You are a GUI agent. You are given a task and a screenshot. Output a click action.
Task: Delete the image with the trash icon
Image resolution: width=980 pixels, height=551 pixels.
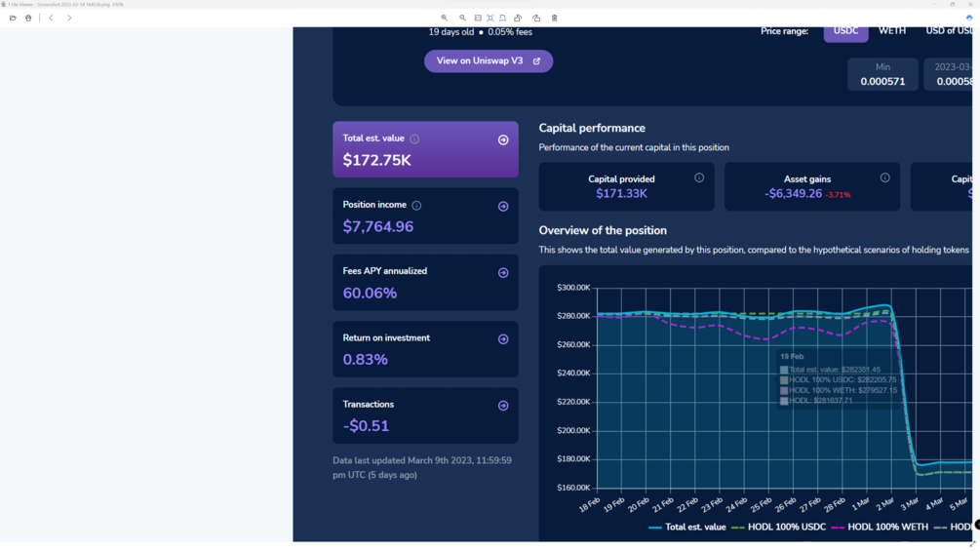point(555,18)
